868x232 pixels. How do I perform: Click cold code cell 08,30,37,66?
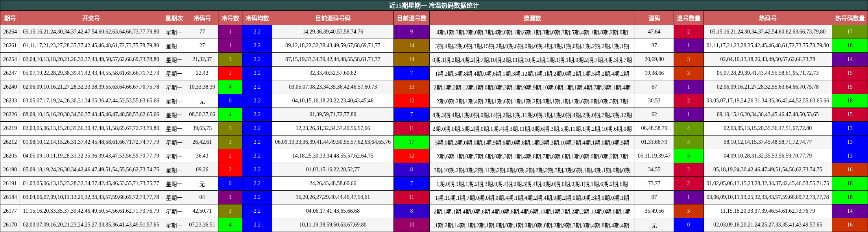(x=202, y=115)
